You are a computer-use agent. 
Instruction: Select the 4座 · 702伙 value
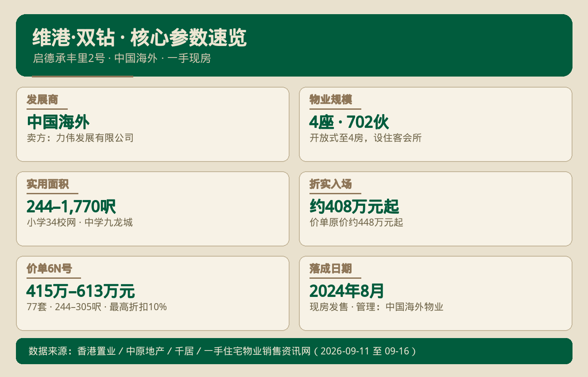coord(349,122)
